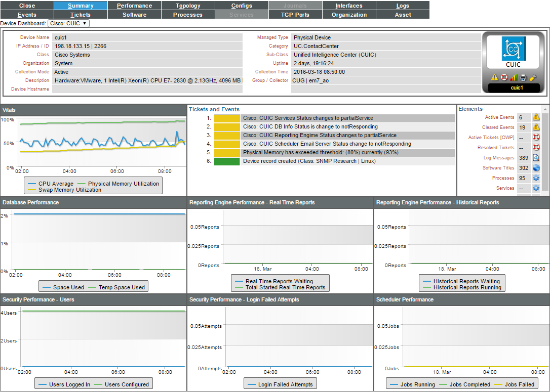
Task: Click Software Titles disc icon
Action: click(536, 168)
